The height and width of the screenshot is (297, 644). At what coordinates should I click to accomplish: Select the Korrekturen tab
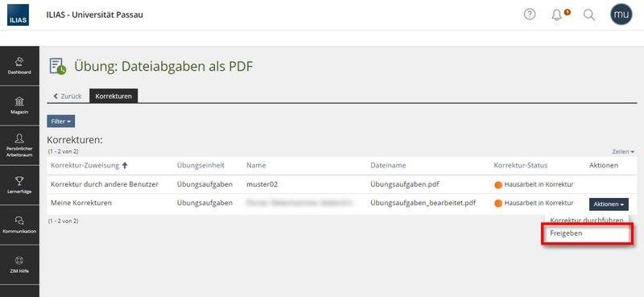(x=114, y=96)
